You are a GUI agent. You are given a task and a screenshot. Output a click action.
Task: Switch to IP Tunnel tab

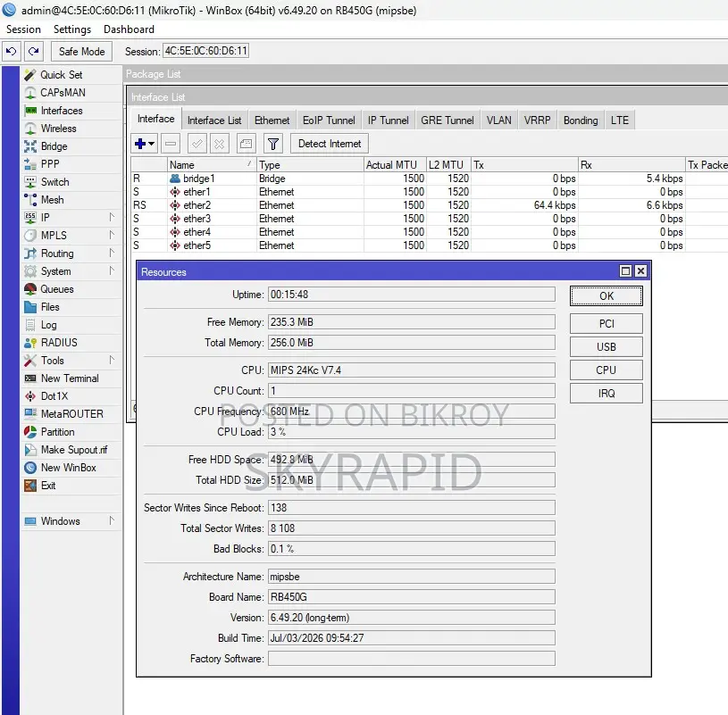[389, 121]
